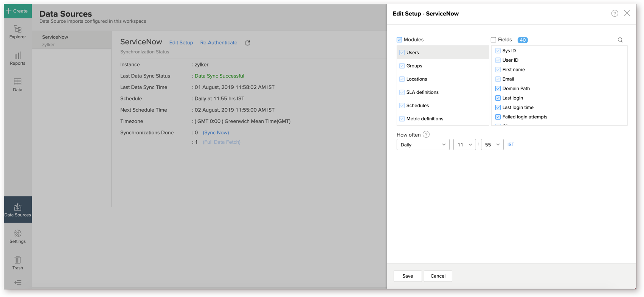Close the Edit Setup panel
This screenshot has height=297, width=644.
tap(627, 13)
